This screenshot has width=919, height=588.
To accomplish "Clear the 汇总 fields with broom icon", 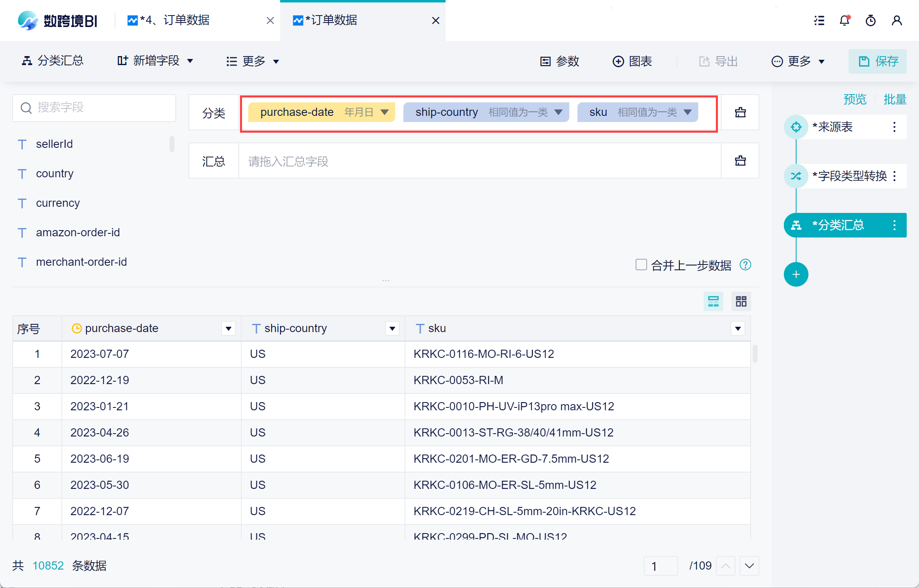I will click(x=740, y=161).
